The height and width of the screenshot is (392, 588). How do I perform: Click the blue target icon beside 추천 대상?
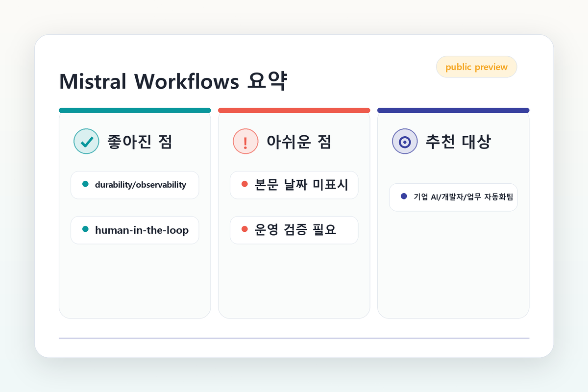coord(405,141)
